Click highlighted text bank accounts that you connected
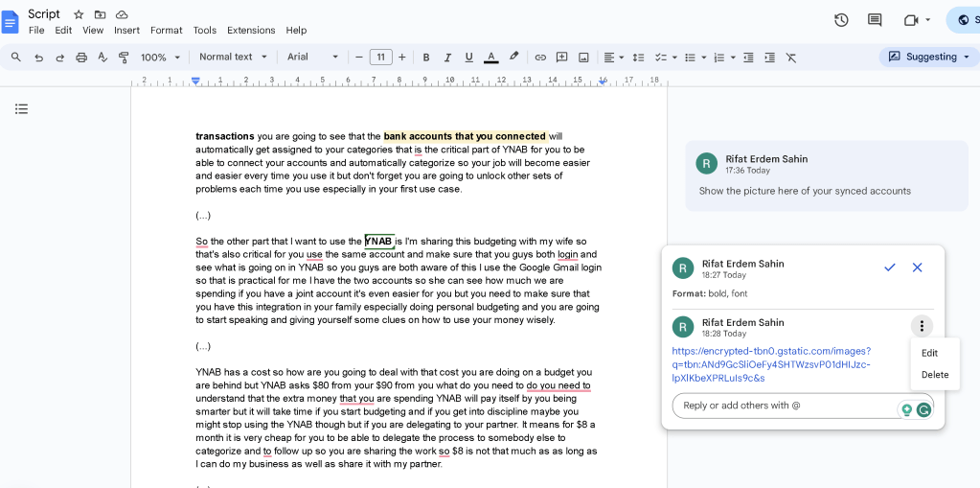The height and width of the screenshot is (488, 980). coord(465,136)
